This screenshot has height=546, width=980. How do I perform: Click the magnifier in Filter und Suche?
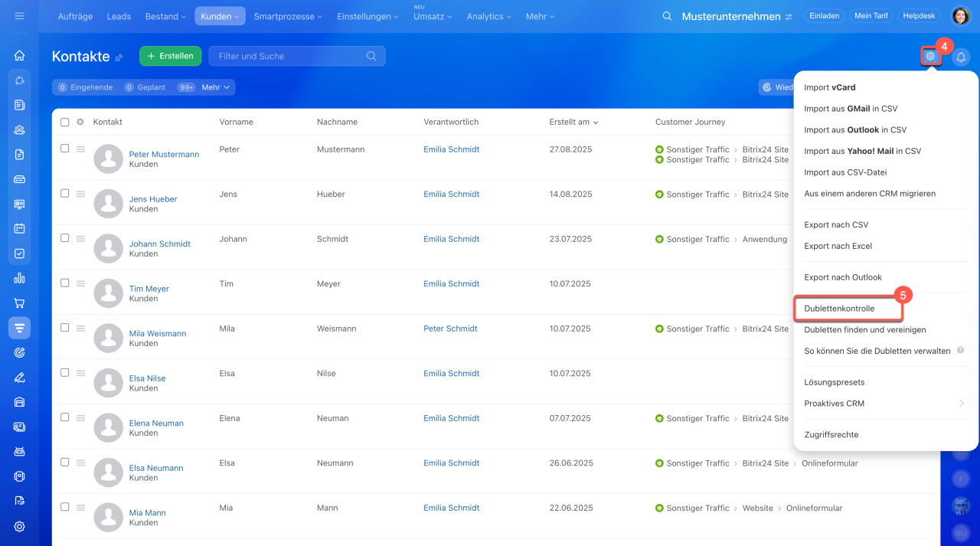pos(371,56)
